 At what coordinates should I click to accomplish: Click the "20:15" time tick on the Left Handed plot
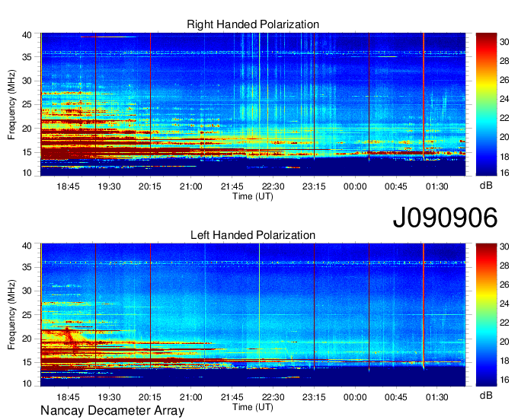[150, 397]
